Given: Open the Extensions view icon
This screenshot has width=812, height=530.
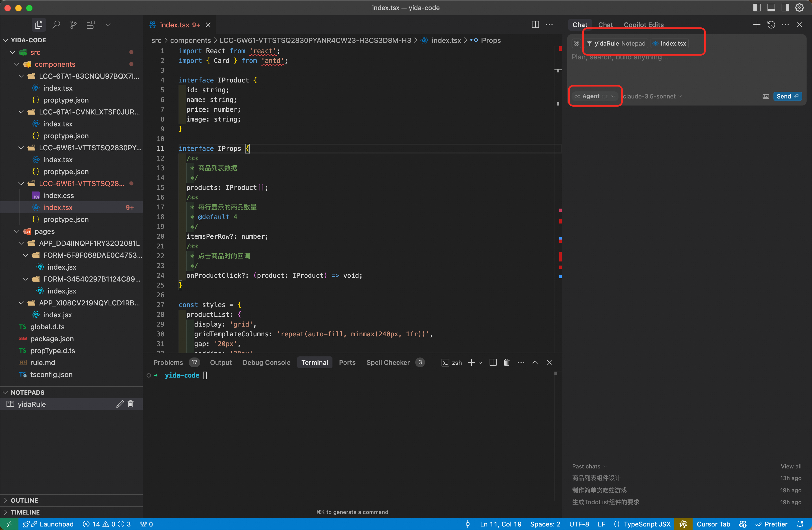Looking at the screenshot, I should [91, 25].
